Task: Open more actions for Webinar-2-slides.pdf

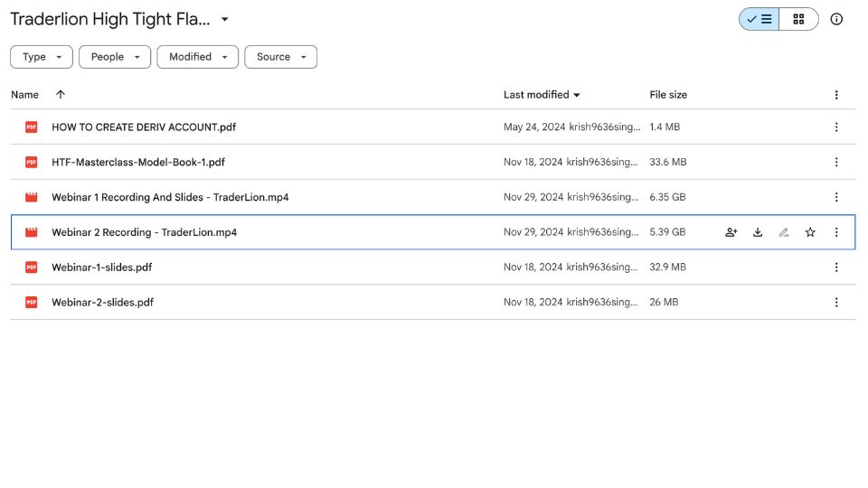Action: coord(836,303)
